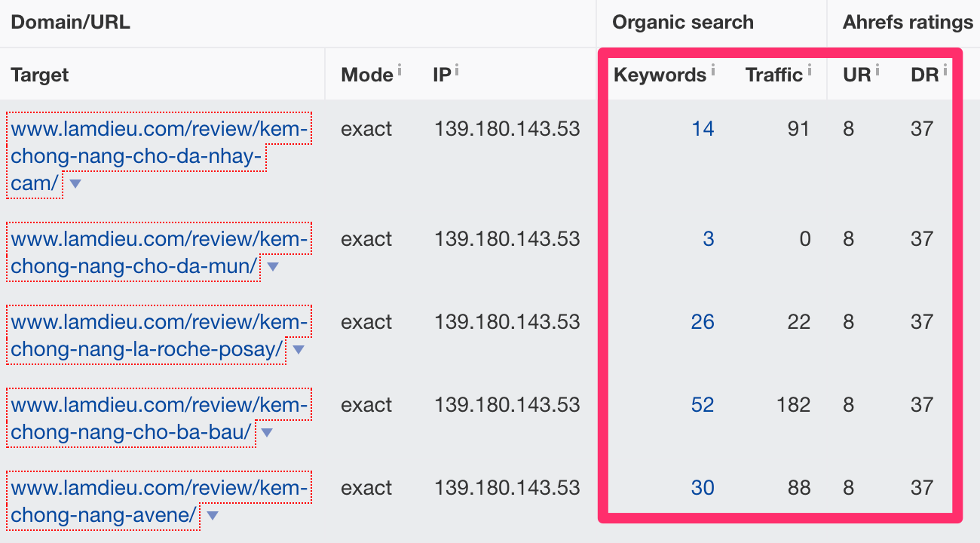Click the info icon beside Traffic header
The width and height of the screenshot is (980, 543).
pyautogui.click(x=809, y=69)
